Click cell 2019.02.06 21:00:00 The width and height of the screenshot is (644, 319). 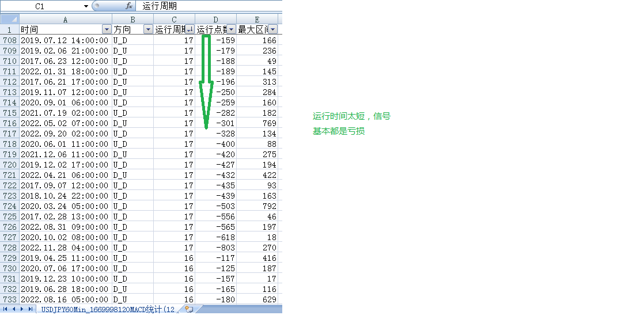point(66,51)
